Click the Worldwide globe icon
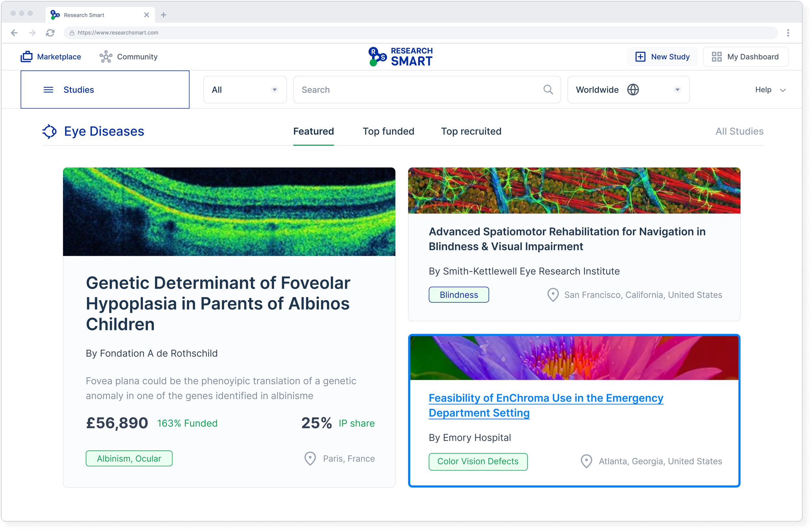This screenshot has width=812, height=531. click(633, 89)
